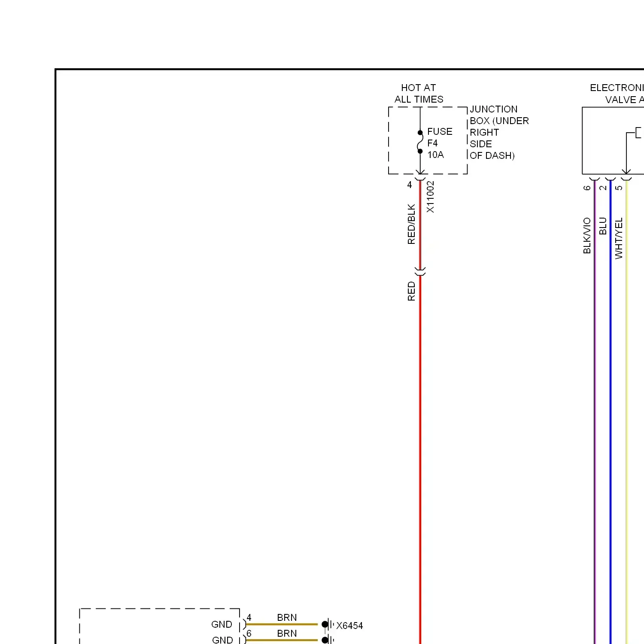Select the "JUNCTION BOX (UNDER RIGHT SIDE OF DASH)" text
Screen dimensions: 644x644
click(499, 132)
